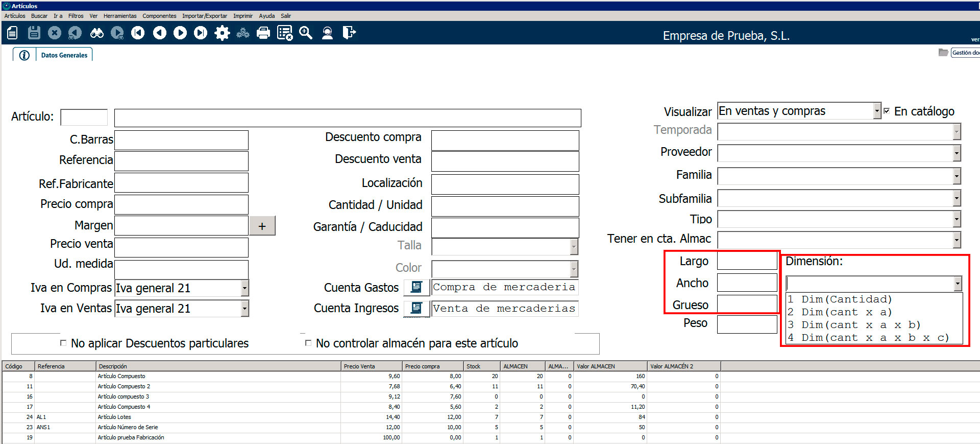The image size is (980, 444).
Task: Check No controlar almacén para este artículo
Action: (308, 343)
